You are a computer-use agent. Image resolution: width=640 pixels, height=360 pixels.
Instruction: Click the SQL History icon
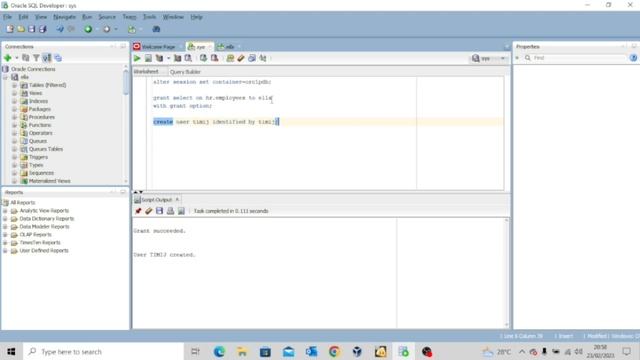[x=252, y=58]
